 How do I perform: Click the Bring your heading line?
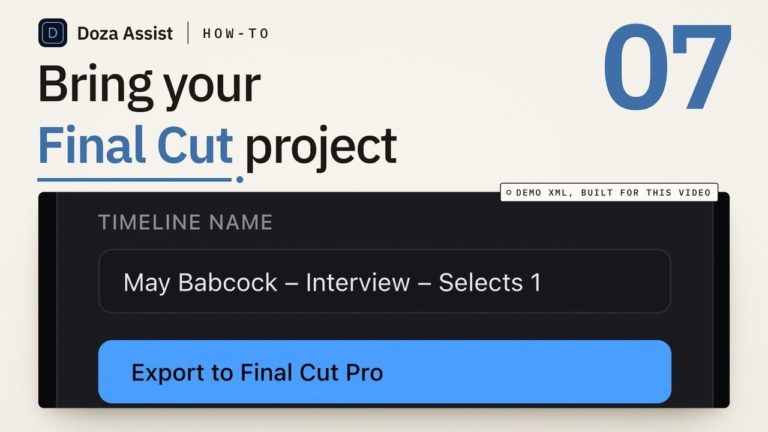pos(149,85)
